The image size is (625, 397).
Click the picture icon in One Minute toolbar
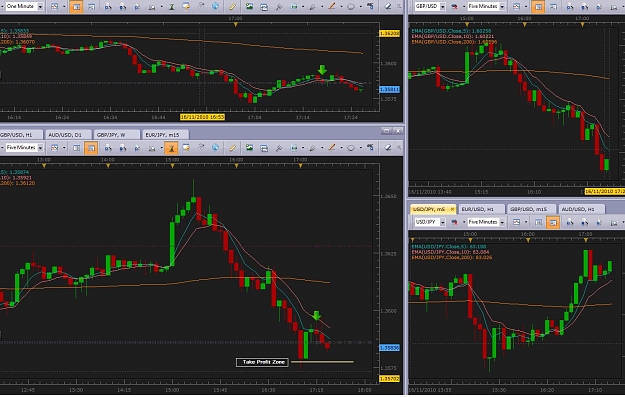250,6
